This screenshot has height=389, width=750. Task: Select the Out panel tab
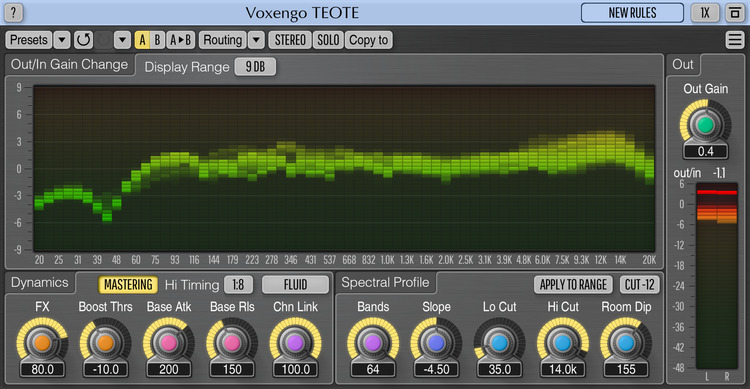tap(683, 65)
